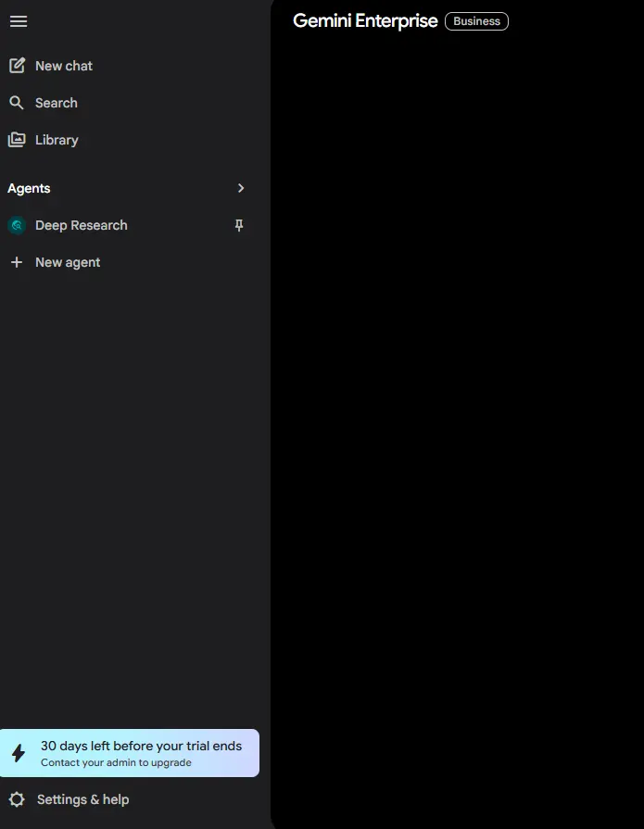Click the Agents heading
This screenshot has width=644, height=829.
(29, 188)
